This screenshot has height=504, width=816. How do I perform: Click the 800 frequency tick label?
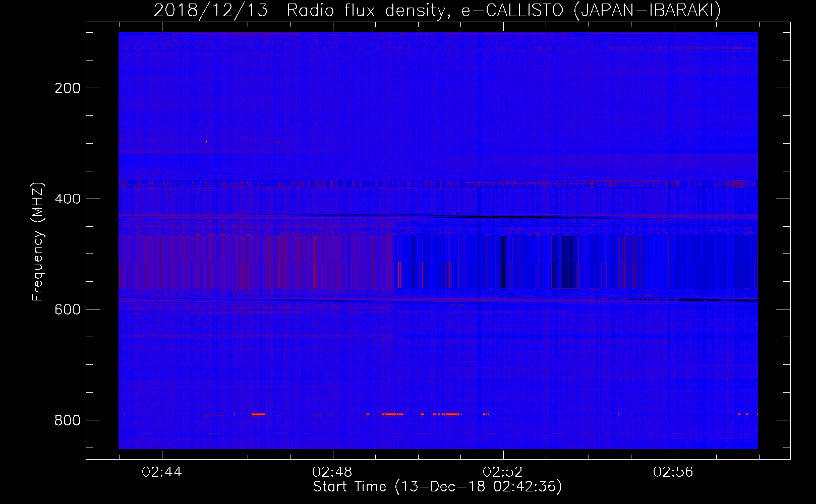(68, 420)
